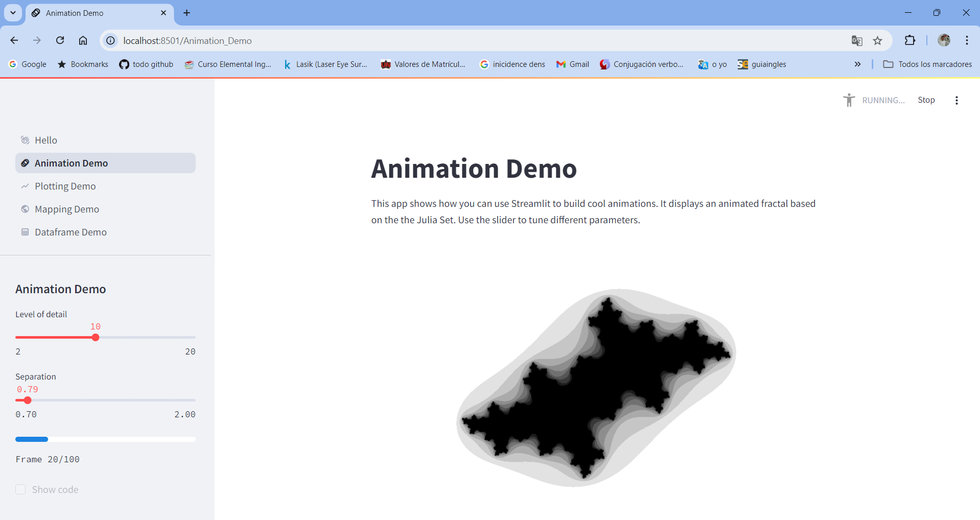Open the Todos los marcadores folder

coord(927,64)
